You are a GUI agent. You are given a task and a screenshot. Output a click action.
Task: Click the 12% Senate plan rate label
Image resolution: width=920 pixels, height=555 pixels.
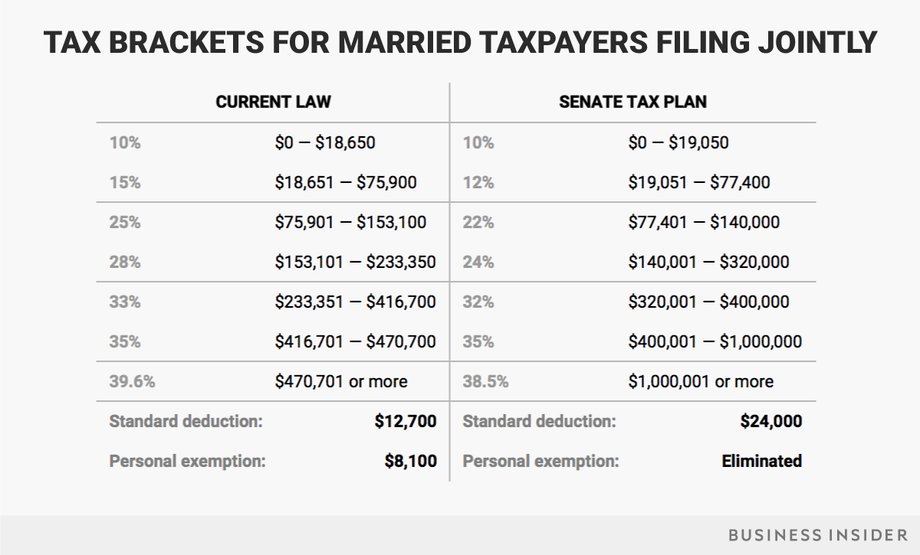478,182
